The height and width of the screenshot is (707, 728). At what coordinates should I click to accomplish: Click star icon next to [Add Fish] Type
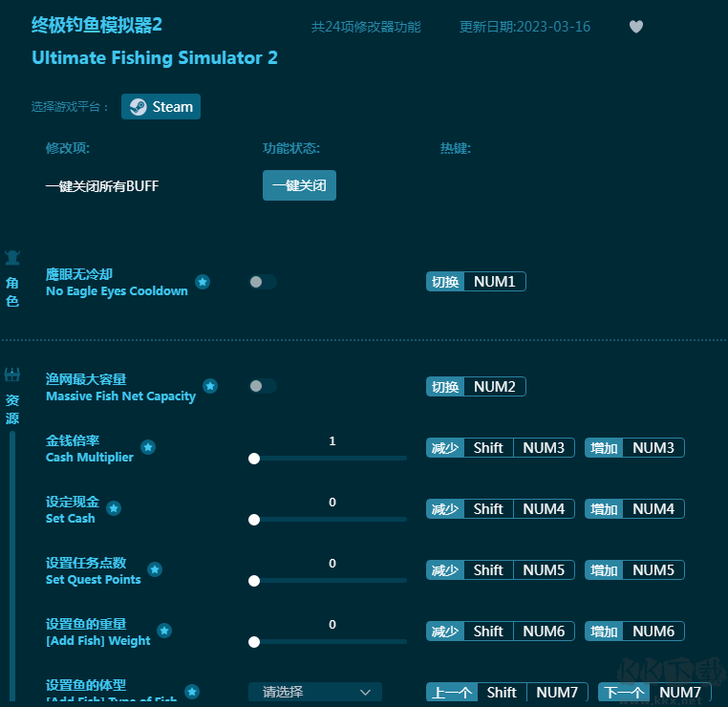coord(192,691)
